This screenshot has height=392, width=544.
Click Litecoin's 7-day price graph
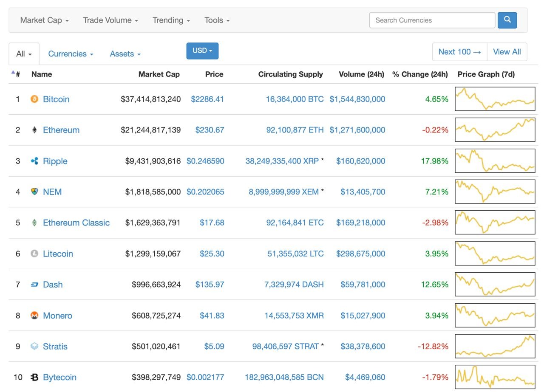point(495,254)
